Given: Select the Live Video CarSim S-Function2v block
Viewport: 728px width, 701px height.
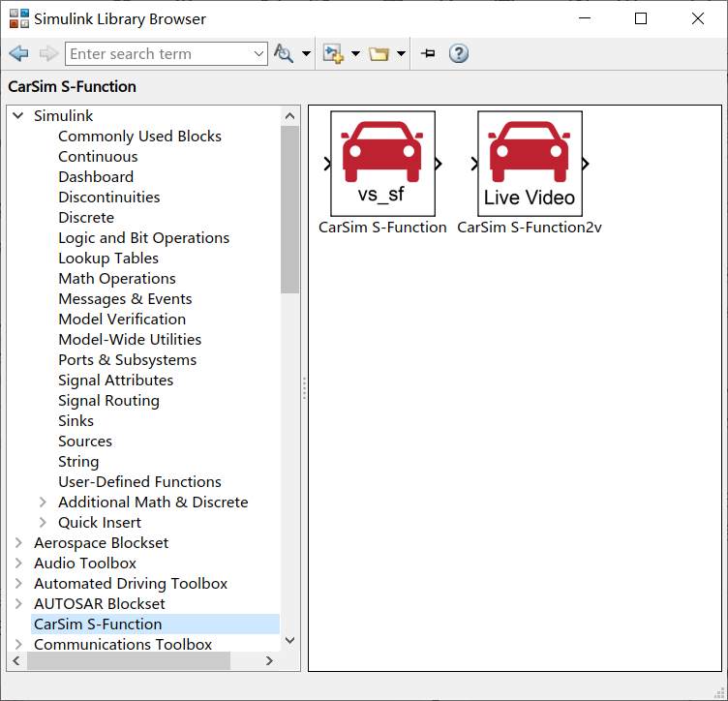Looking at the screenshot, I should 530,164.
